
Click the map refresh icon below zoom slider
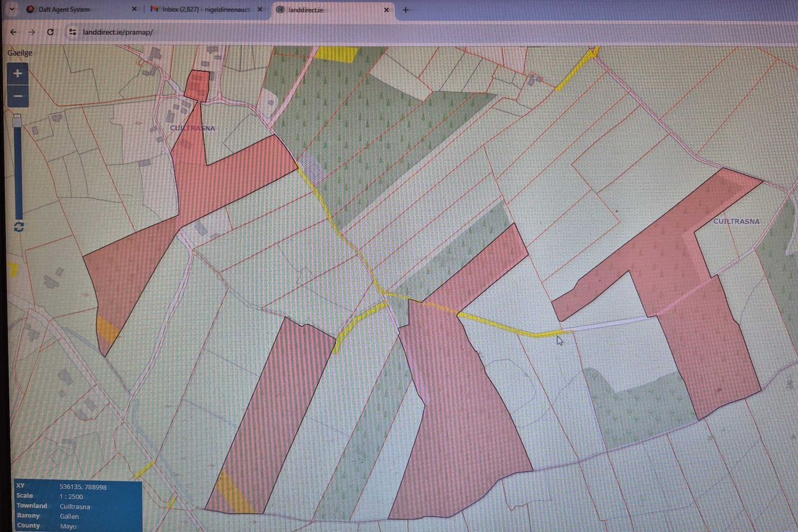coord(19,227)
